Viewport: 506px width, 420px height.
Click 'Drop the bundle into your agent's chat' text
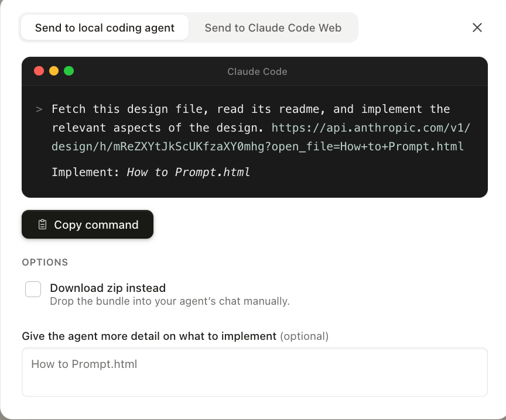(x=170, y=301)
